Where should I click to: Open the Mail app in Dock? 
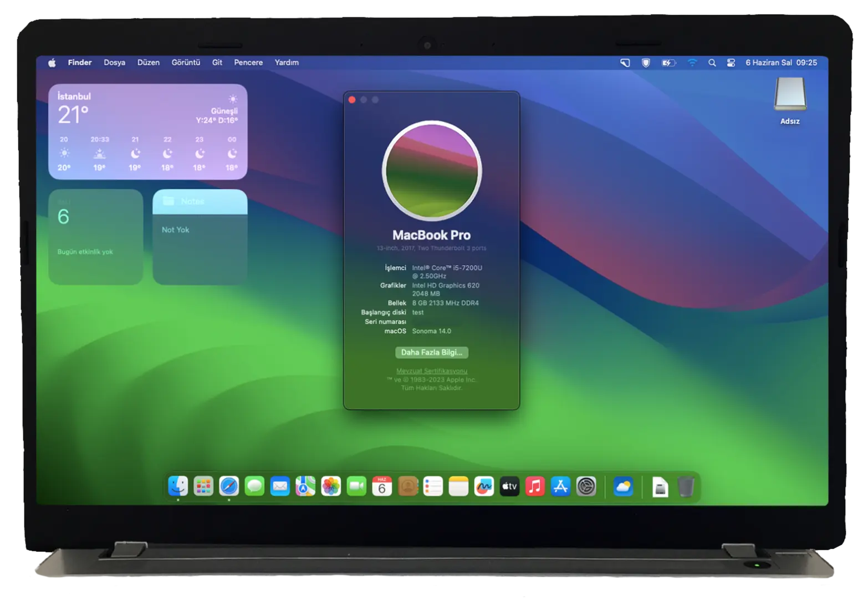280,486
